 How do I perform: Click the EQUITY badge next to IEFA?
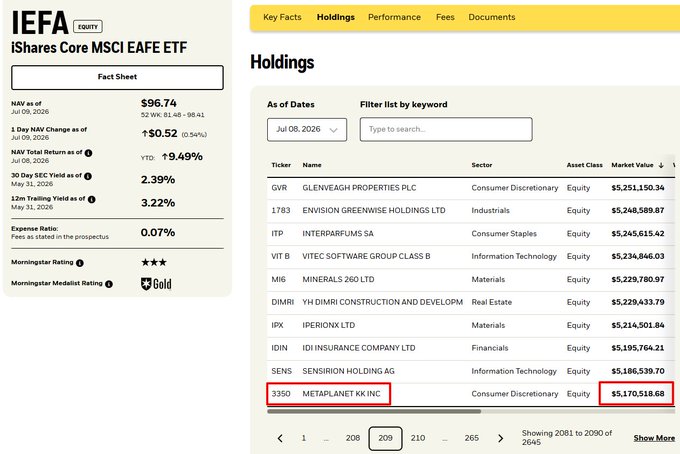[x=88, y=27]
